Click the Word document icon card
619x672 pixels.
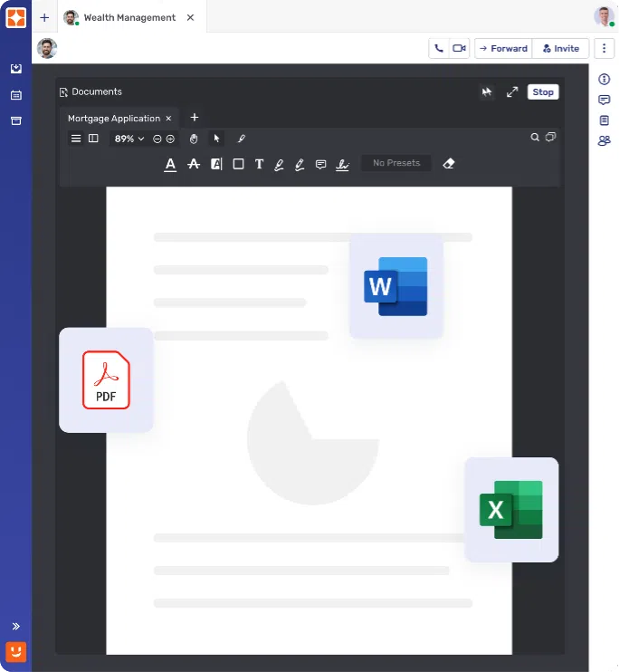(x=395, y=286)
